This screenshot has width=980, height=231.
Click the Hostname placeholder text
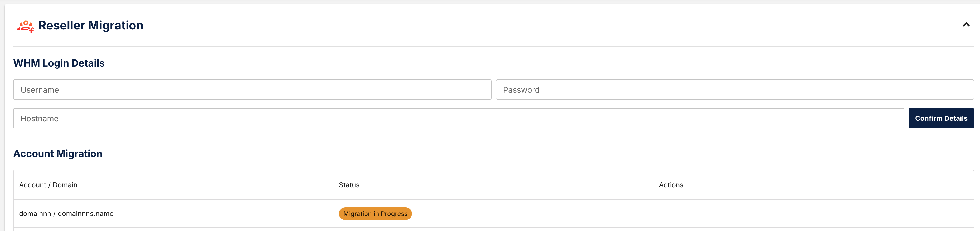(x=40, y=119)
